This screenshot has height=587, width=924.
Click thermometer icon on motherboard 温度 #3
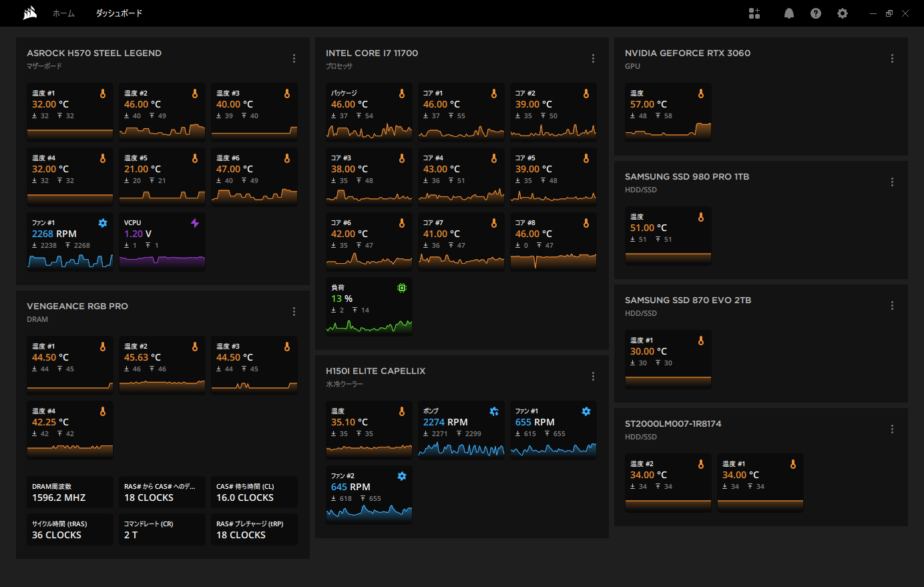(287, 93)
